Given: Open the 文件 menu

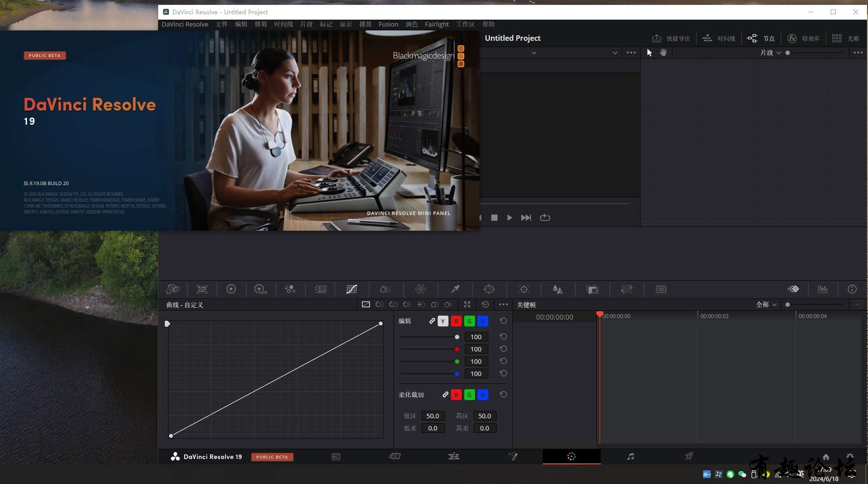Looking at the screenshot, I should (x=222, y=24).
